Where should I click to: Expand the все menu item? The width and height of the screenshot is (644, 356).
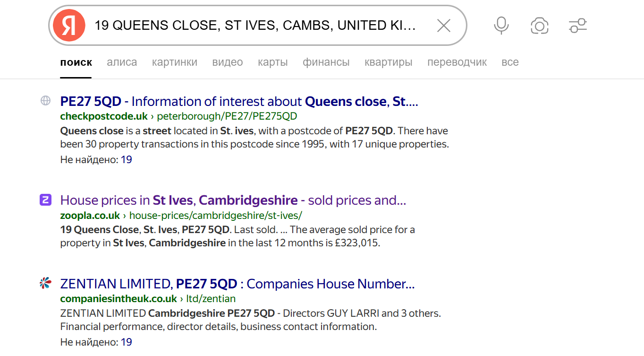tap(510, 62)
